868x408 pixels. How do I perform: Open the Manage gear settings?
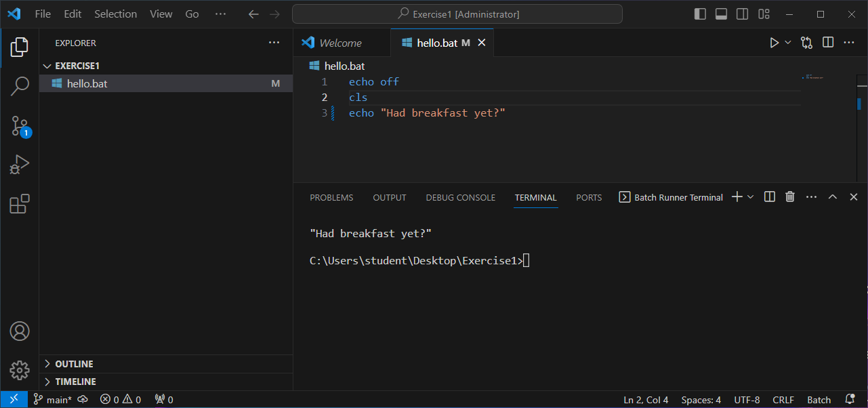[x=20, y=370]
